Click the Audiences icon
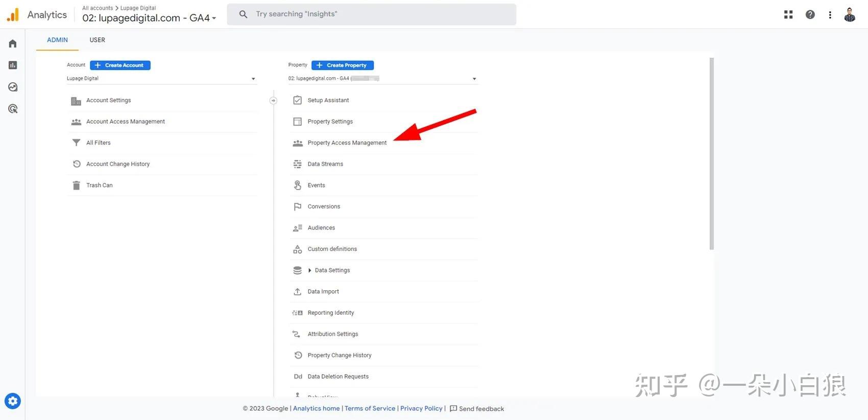Image resolution: width=868 pixels, height=420 pixels. click(298, 228)
